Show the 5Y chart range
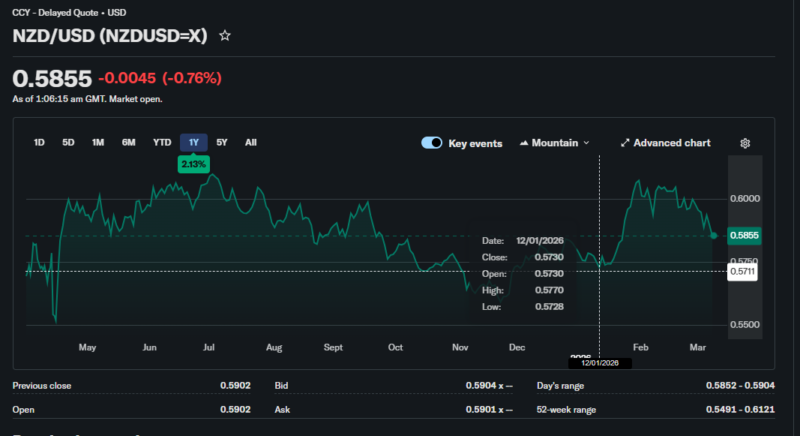The image size is (800, 436). point(222,142)
